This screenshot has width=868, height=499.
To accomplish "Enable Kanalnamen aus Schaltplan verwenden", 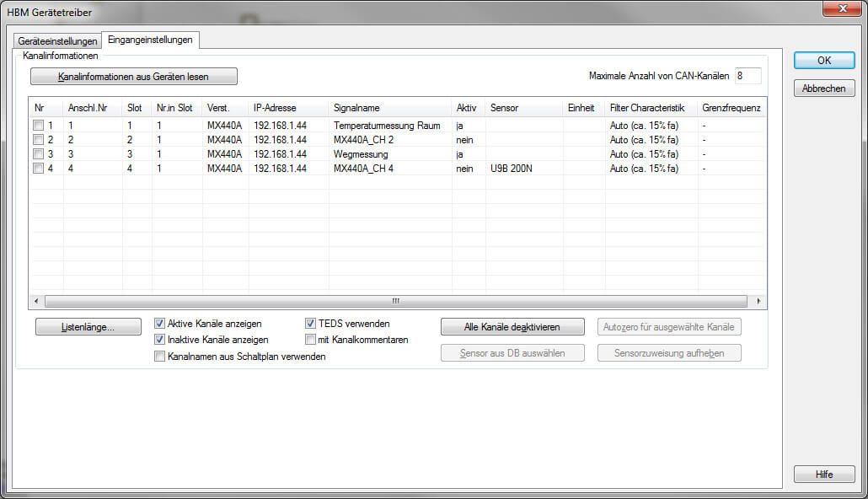I will [x=160, y=357].
